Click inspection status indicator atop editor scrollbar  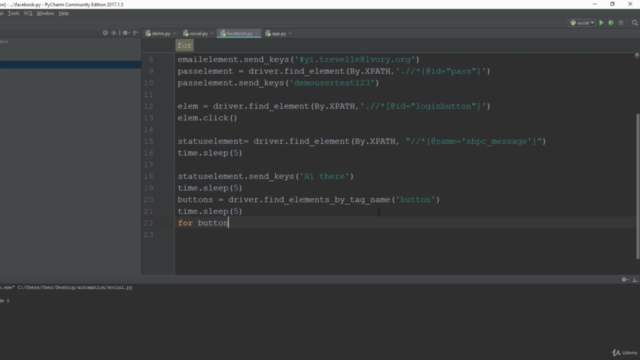point(636,56)
